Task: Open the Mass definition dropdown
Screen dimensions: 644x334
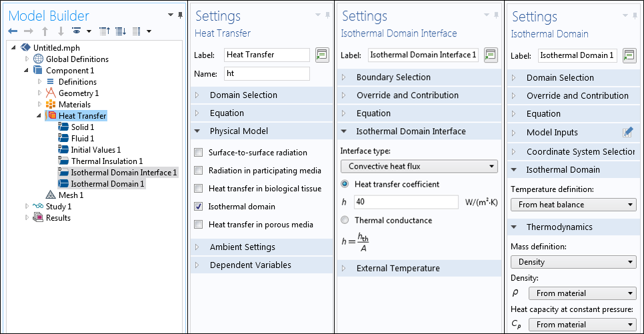Action: click(573, 262)
